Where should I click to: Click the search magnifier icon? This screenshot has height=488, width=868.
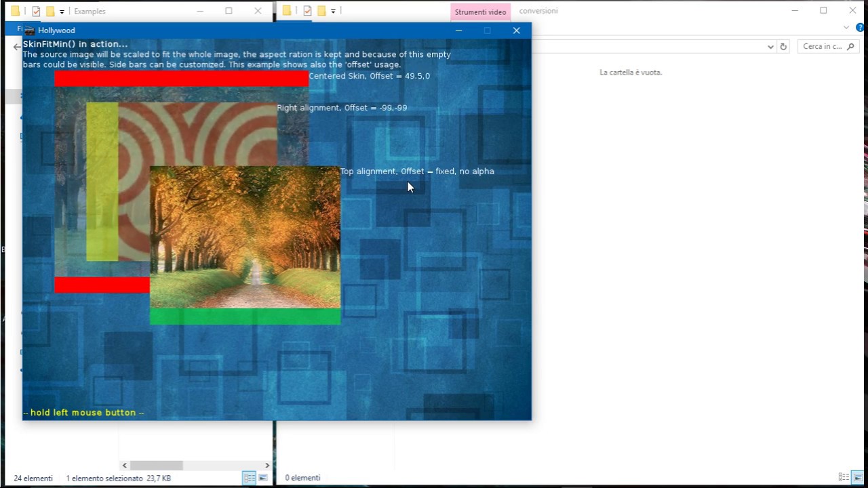pyautogui.click(x=850, y=47)
